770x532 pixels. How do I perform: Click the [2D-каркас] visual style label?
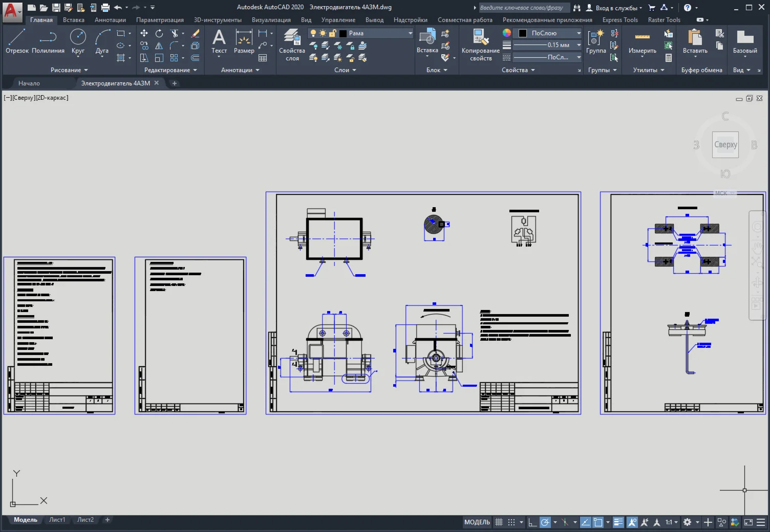[x=52, y=98]
